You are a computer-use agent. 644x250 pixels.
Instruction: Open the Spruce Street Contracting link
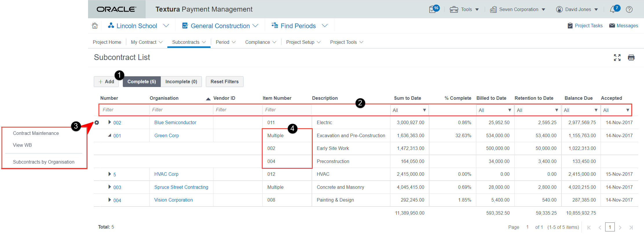[x=181, y=187]
